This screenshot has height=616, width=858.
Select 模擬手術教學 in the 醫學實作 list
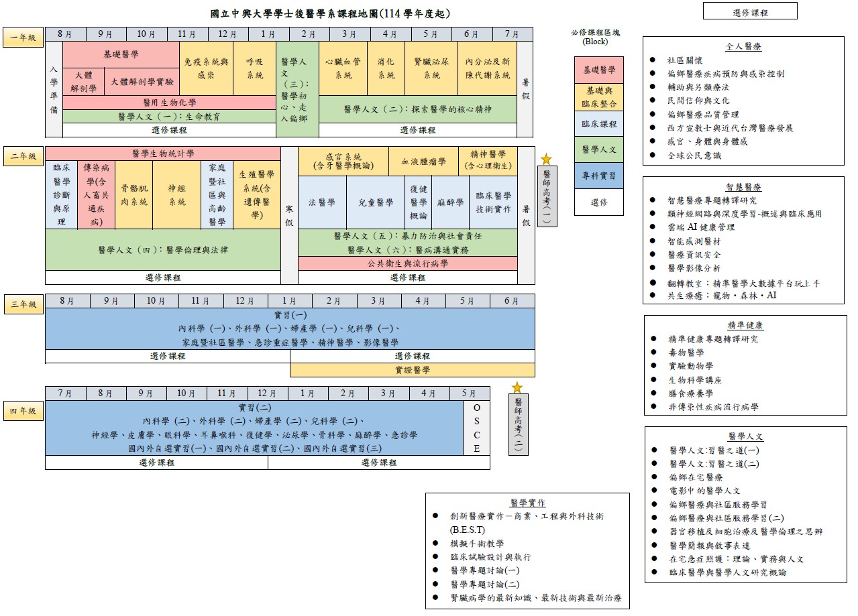tap(477, 544)
